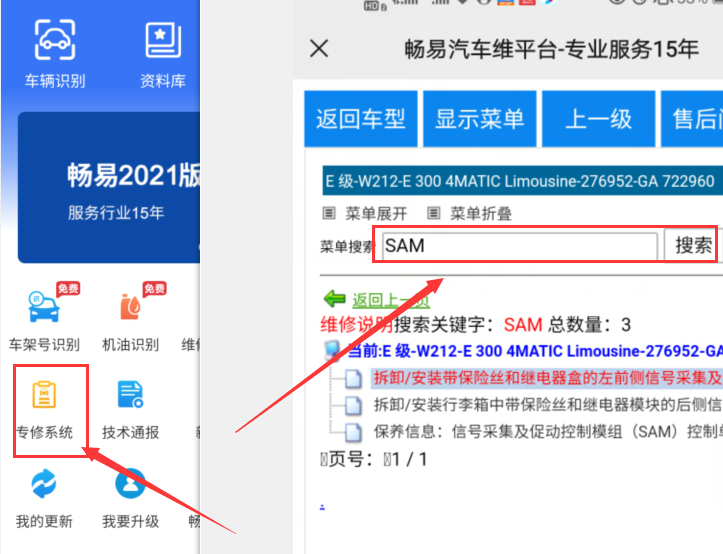723x554 pixels.
Task: Click the 服务行业15年 banner subtitle
Action: pyautogui.click(x=116, y=213)
